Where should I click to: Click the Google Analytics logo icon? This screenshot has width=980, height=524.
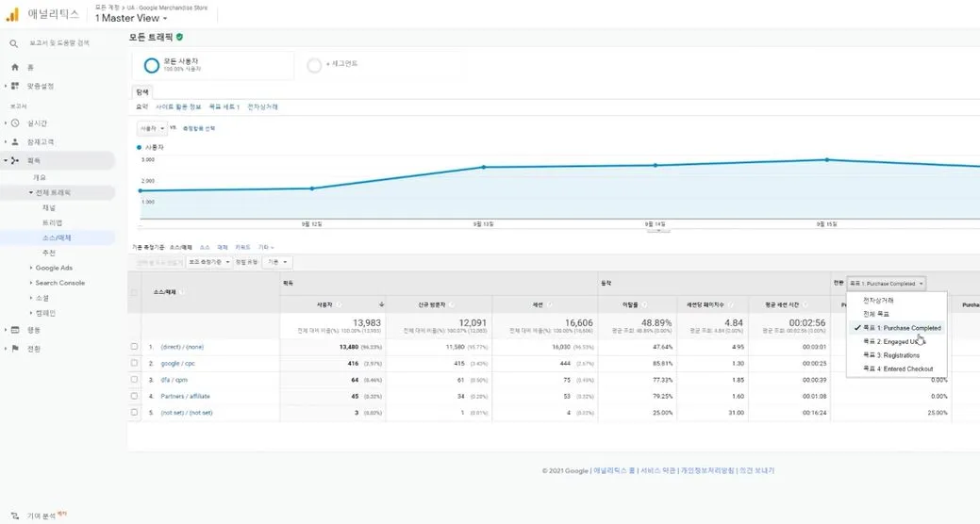(12, 14)
